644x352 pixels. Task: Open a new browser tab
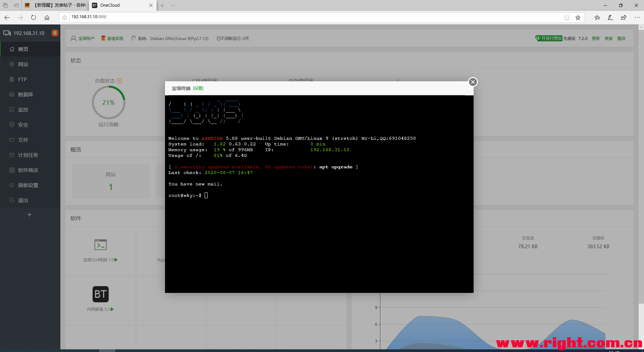tap(162, 5)
